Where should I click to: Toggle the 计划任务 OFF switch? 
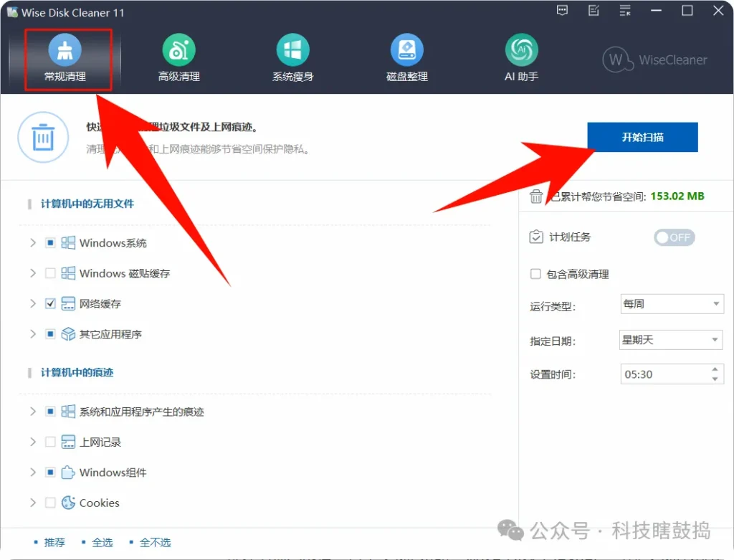pyautogui.click(x=674, y=237)
